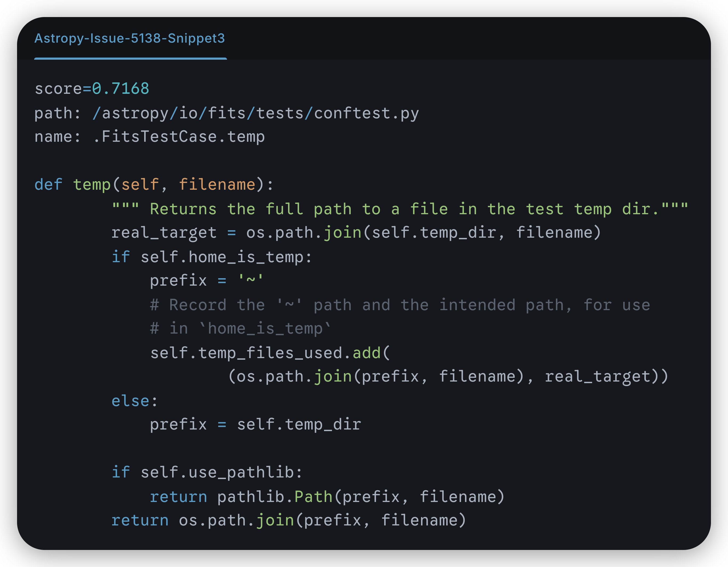The width and height of the screenshot is (728, 567).
Task: Click the real_target variable assignment
Action: [164, 233]
